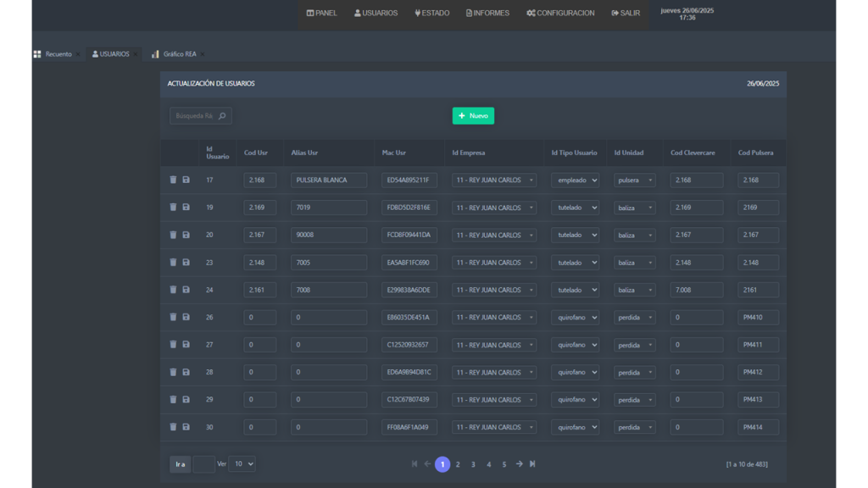Screen dimensions: 868x488
Task: Switch to the Gráfico REA tab
Action: [x=174, y=54]
